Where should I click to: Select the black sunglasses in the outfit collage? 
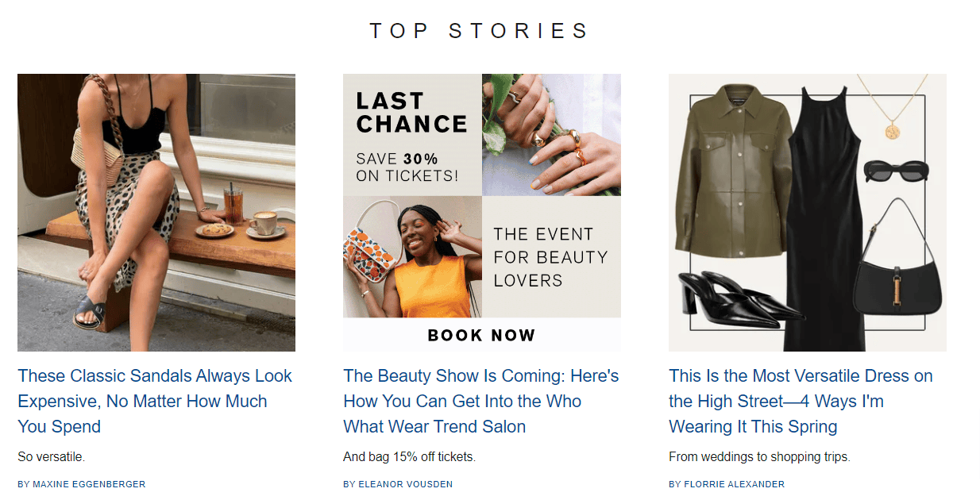895,170
